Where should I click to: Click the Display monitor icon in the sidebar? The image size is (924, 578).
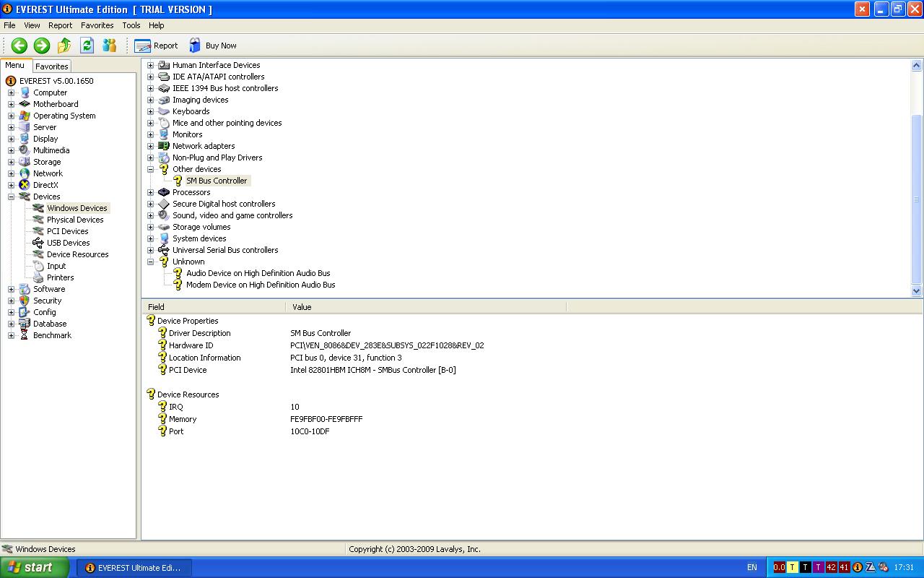click(25, 139)
